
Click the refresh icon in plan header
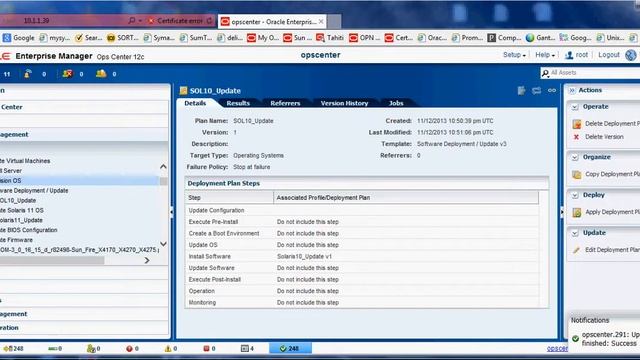[x=536, y=91]
